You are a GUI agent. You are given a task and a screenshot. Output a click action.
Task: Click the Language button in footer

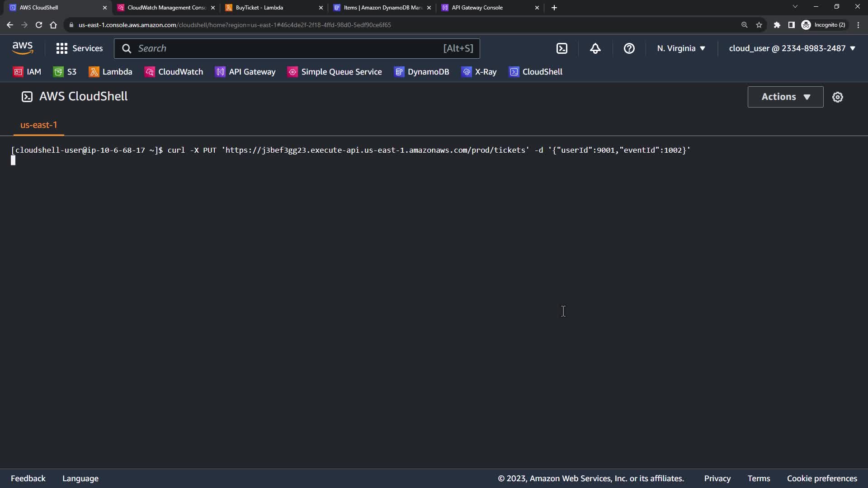click(80, 479)
